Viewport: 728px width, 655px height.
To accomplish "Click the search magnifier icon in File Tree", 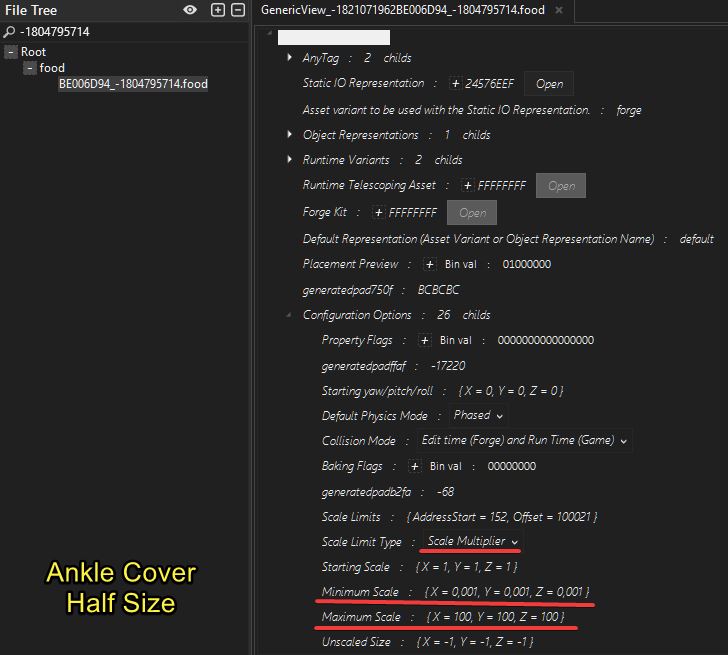I will [x=9, y=32].
